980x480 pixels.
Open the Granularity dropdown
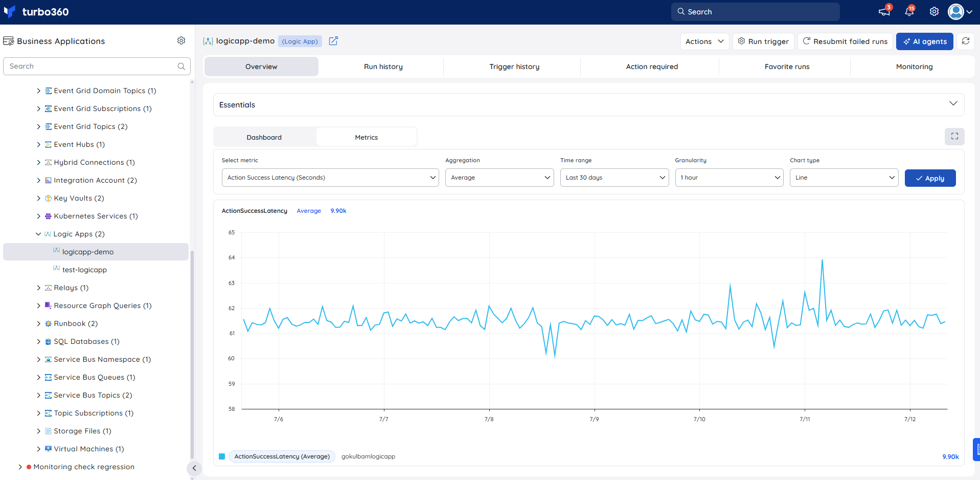coord(729,178)
